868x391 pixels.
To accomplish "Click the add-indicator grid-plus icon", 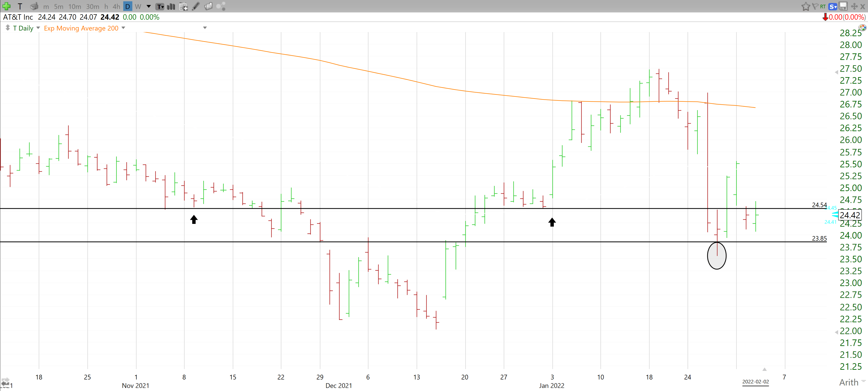I will (183, 6).
